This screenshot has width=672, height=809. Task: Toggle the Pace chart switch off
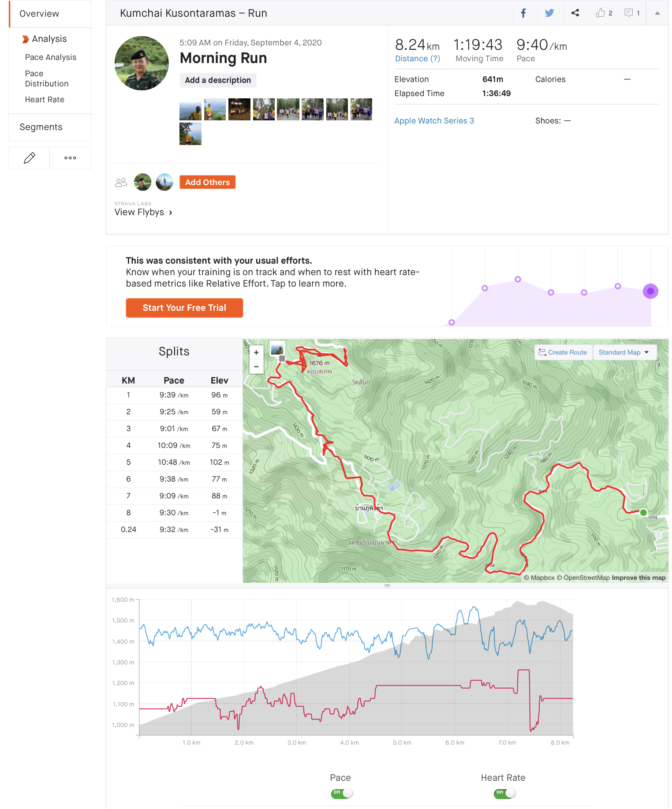pyautogui.click(x=342, y=793)
